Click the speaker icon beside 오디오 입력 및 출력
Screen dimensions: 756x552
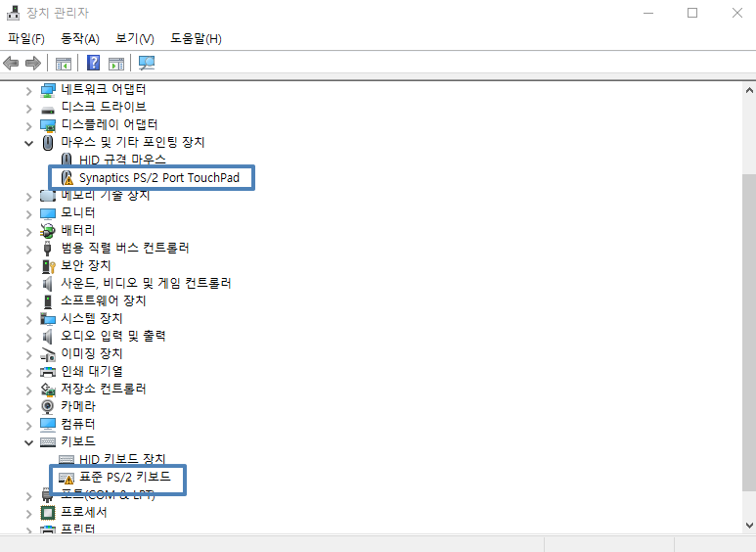pos(47,337)
